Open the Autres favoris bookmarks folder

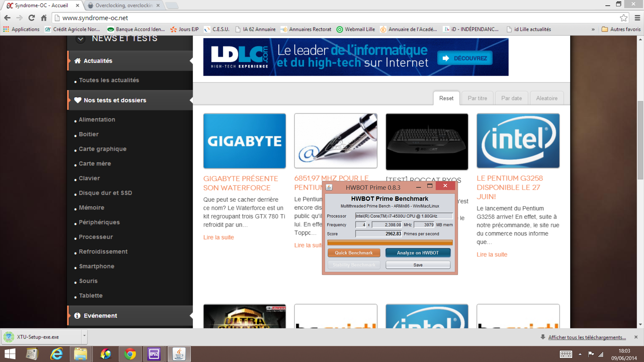click(x=621, y=29)
